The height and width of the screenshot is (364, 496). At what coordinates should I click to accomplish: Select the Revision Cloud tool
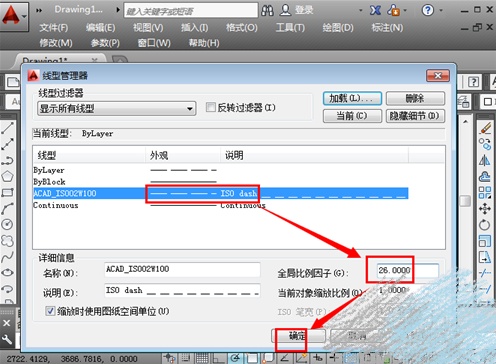[7, 240]
